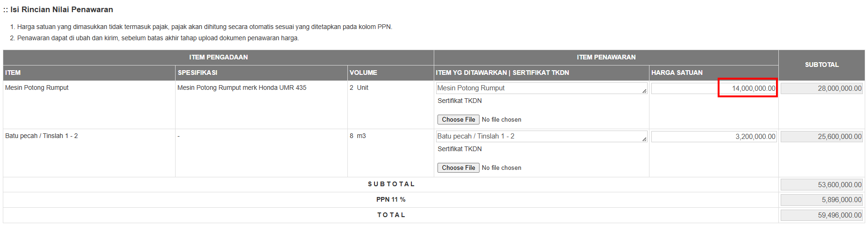868x226 pixels.
Task: Click the HARGA SATUAN column header
Action: click(677, 73)
